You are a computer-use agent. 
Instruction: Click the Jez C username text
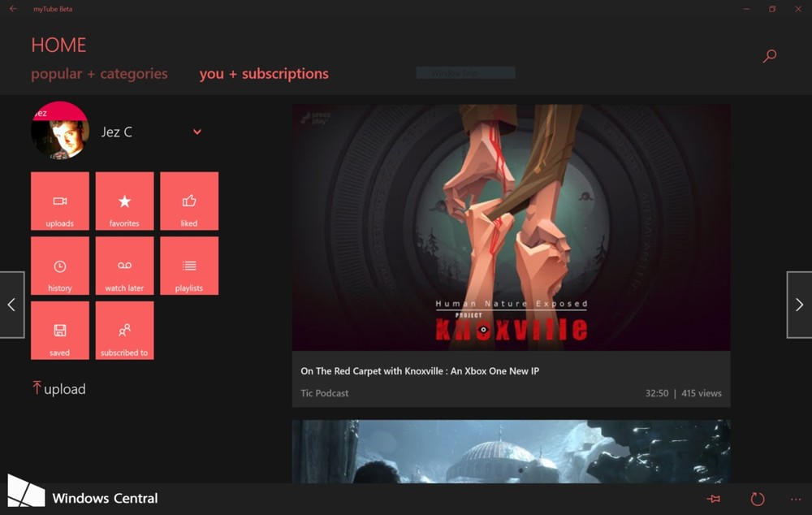click(116, 132)
